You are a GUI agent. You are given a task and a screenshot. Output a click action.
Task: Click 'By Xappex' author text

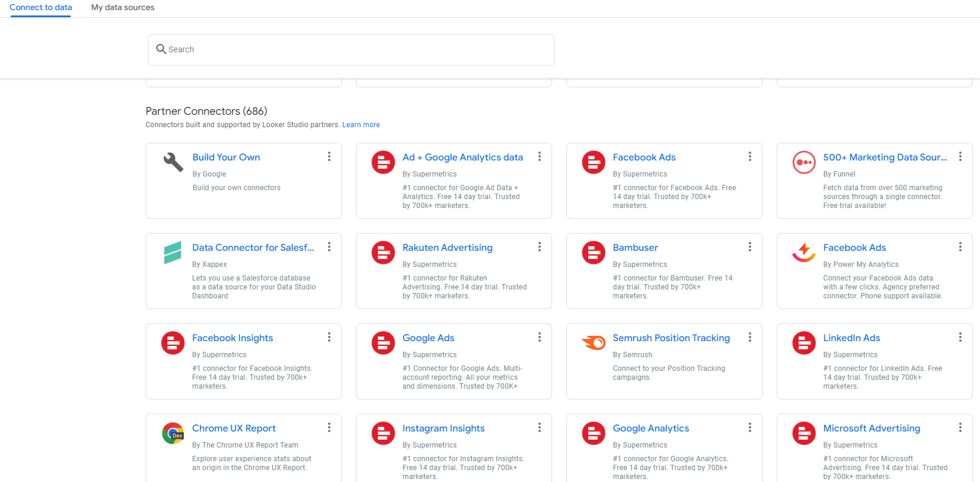click(x=209, y=264)
